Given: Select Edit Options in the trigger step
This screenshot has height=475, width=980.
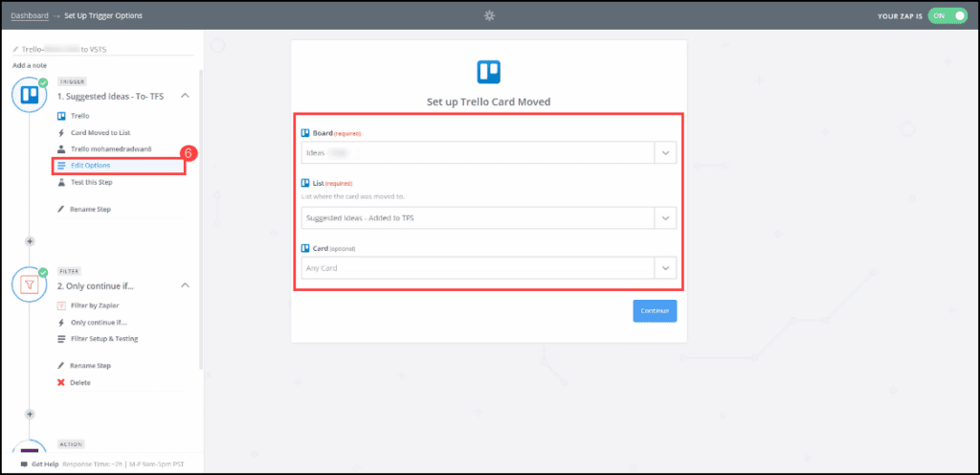Looking at the screenshot, I should pyautogui.click(x=90, y=166).
